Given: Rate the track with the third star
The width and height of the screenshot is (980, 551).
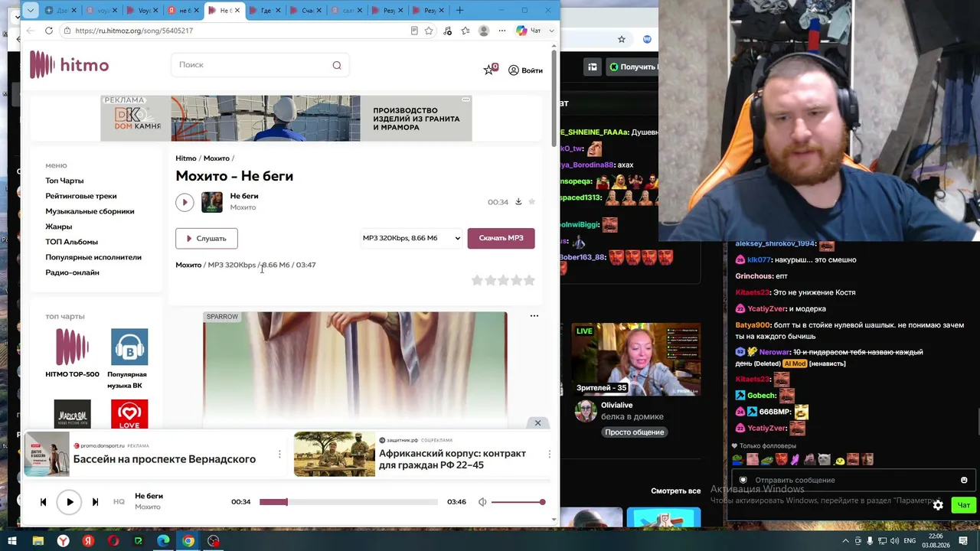Looking at the screenshot, I should tap(503, 281).
